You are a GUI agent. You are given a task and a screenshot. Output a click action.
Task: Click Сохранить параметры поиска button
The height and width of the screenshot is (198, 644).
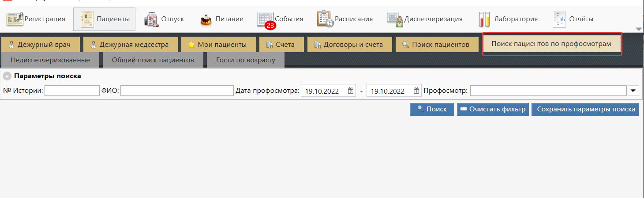(x=585, y=109)
